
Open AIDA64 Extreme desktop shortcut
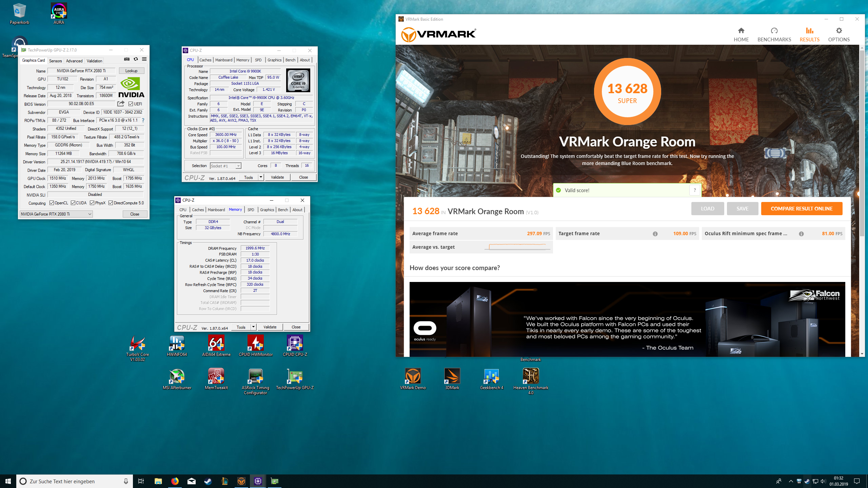pyautogui.click(x=216, y=346)
